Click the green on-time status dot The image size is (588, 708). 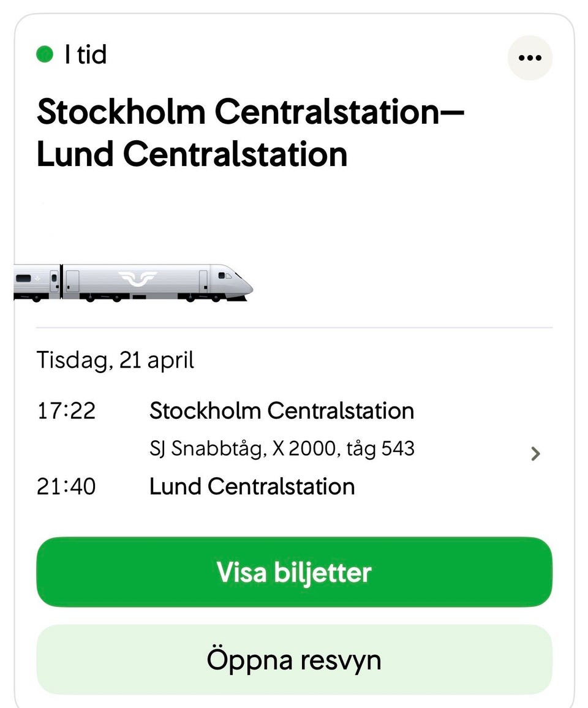pos(45,55)
